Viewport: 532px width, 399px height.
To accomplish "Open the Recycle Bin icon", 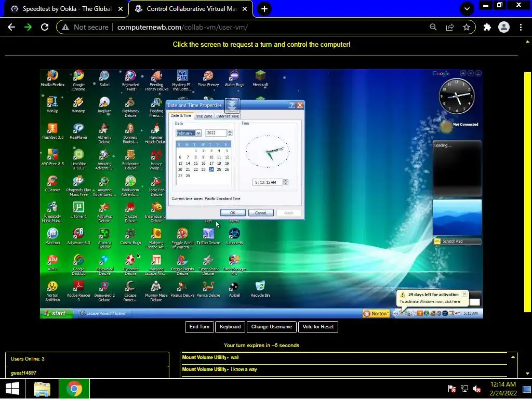I will [x=260, y=289].
